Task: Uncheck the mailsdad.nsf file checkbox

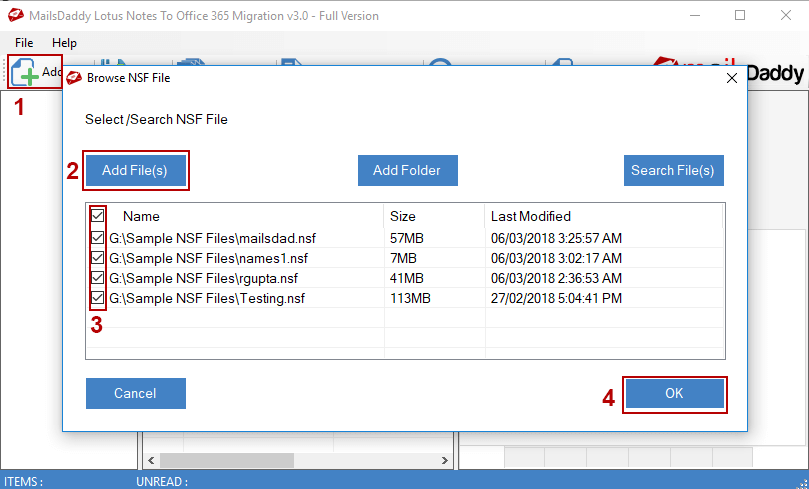Action: (x=98, y=238)
